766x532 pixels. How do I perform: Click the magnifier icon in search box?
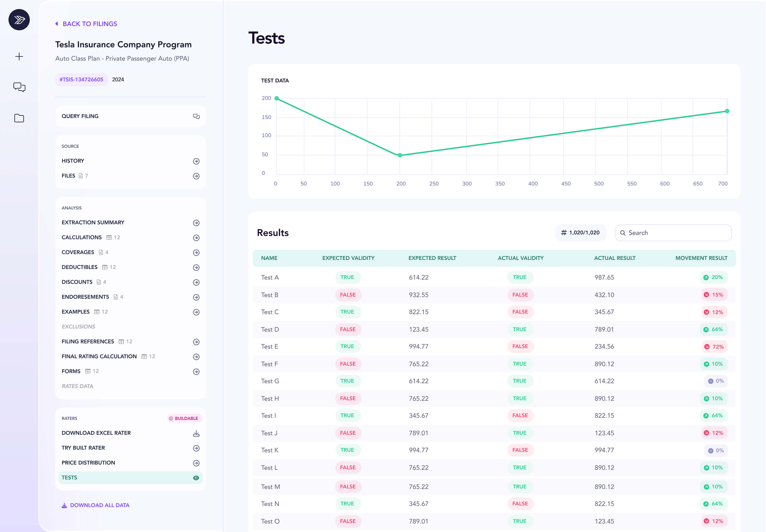tap(623, 233)
